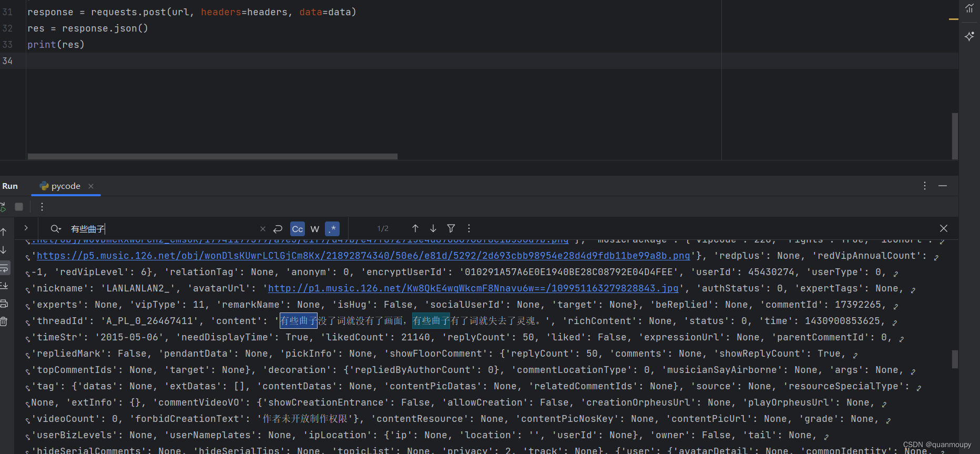980x454 pixels.
Task: Open the p1.music.126.net avatar jpg link
Action: coord(473,288)
